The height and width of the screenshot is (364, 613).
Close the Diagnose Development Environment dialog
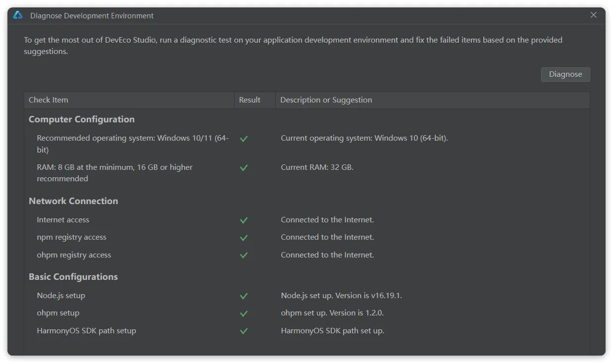[x=593, y=15]
